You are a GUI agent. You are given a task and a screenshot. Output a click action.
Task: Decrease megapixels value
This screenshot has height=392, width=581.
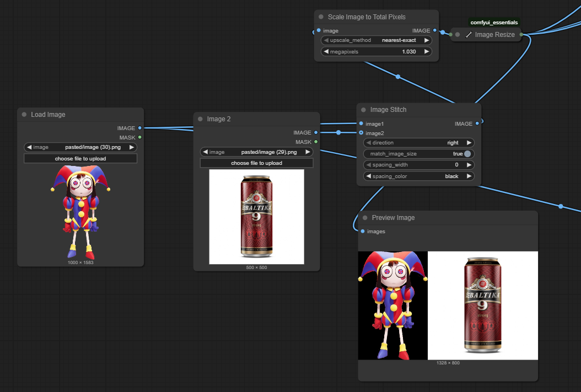326,51
